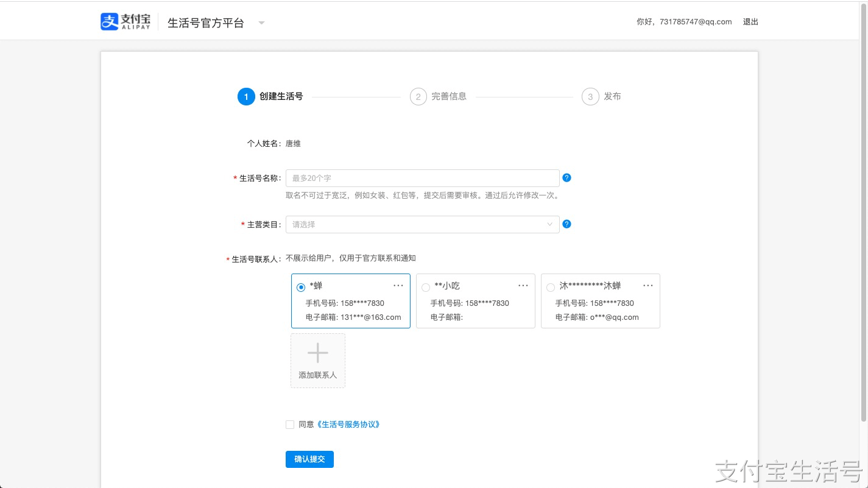Click hint text 不展示给用户，仅用于官方联系和通知

tap(351, 258)
